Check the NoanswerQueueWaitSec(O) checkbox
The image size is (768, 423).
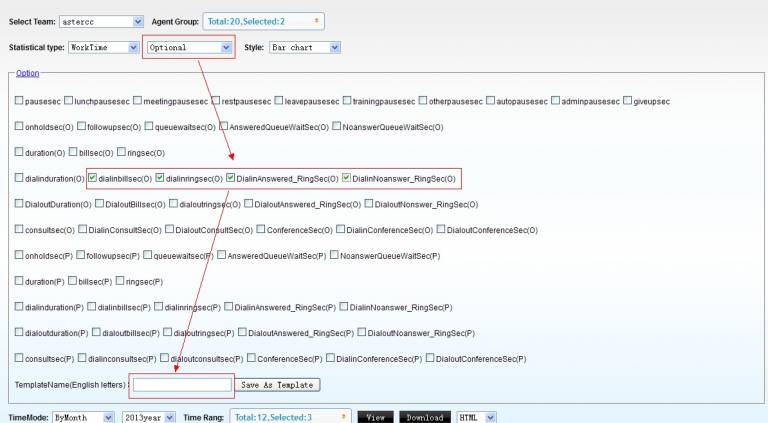coord(336,126)
